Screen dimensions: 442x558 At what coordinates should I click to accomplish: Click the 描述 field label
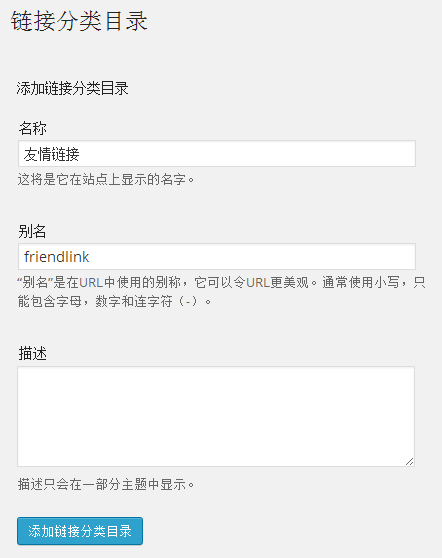click(x=32, y=354)
